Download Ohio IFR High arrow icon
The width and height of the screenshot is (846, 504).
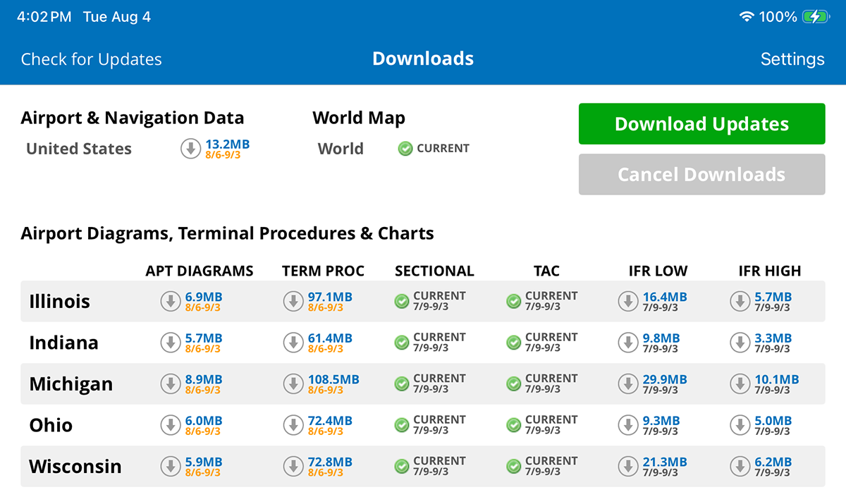pyautogui.click(x=740, y=426)
